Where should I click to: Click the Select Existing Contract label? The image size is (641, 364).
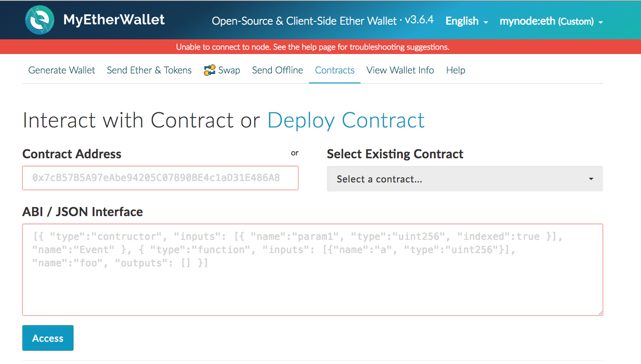395,154
